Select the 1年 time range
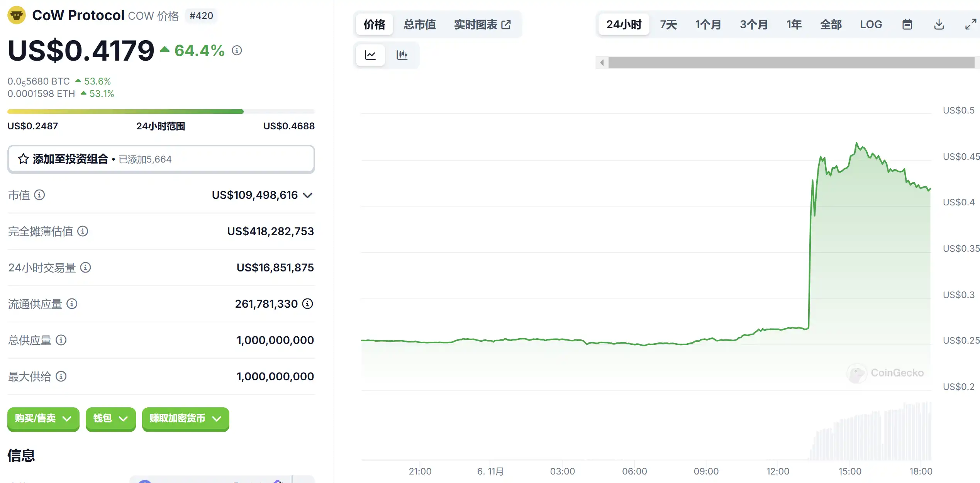 (794, 25)
